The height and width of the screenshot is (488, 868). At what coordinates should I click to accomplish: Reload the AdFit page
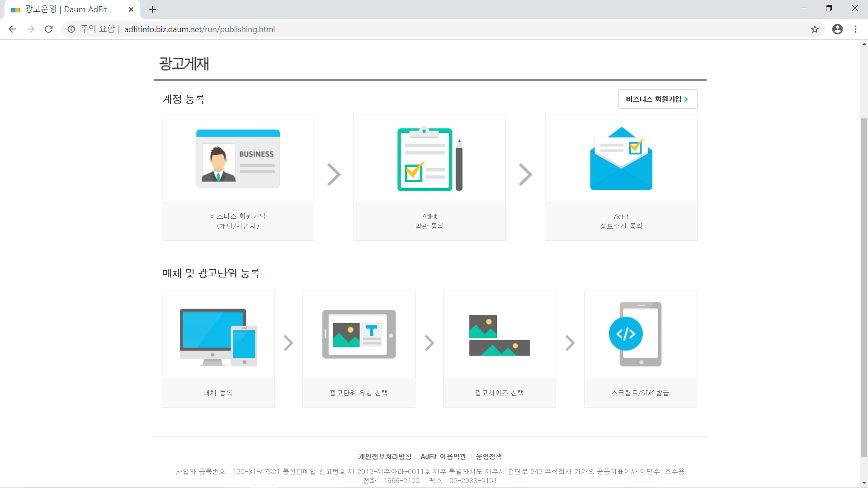[49, 29]
